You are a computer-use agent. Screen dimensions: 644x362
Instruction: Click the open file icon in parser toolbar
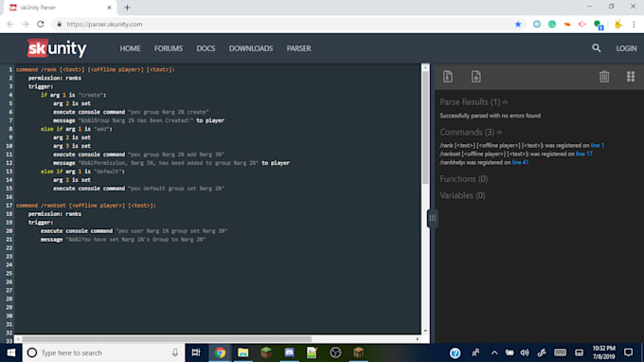click(x=448, y=77)
